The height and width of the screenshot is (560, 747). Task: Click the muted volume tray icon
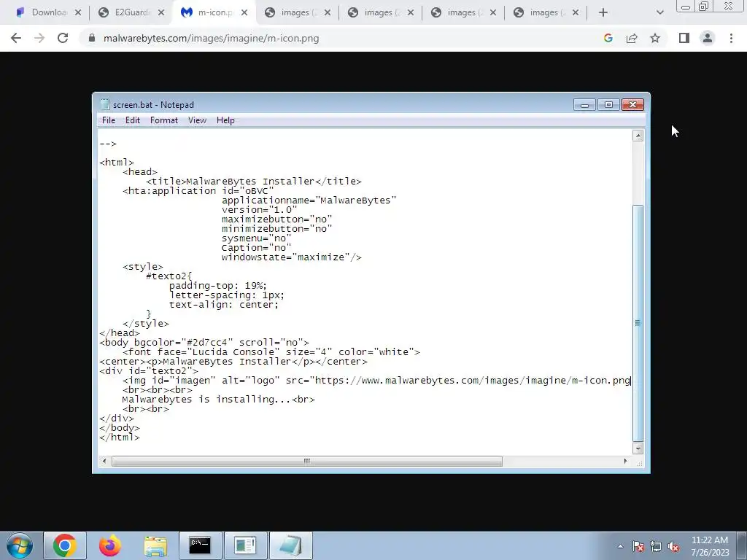point(673,546)
